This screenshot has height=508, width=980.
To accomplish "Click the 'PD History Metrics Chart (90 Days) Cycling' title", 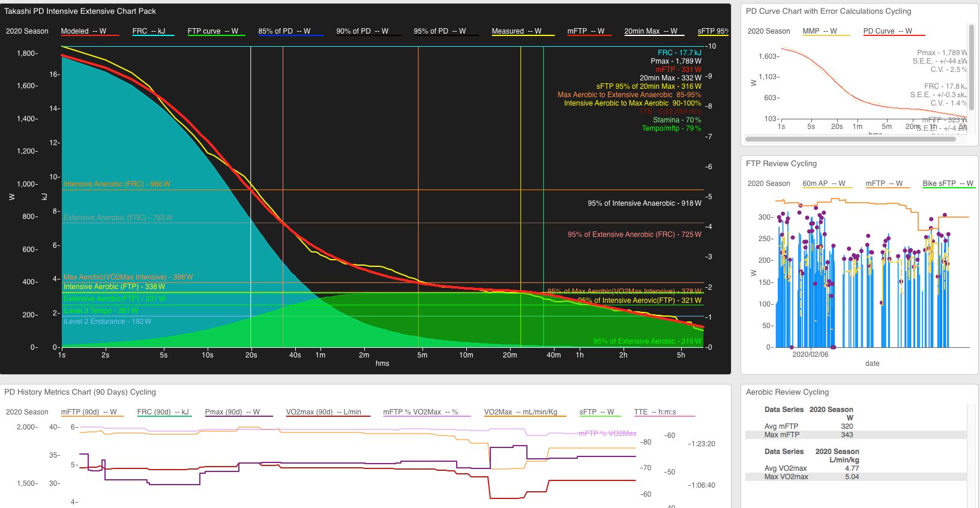I will pos(80,392).
